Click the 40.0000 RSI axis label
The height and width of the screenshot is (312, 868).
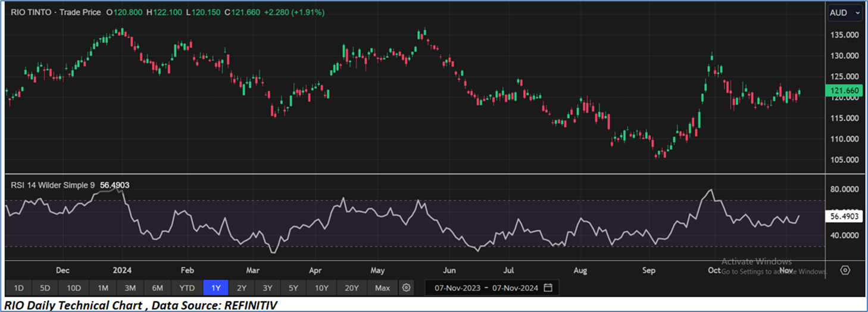pos(844,235)
